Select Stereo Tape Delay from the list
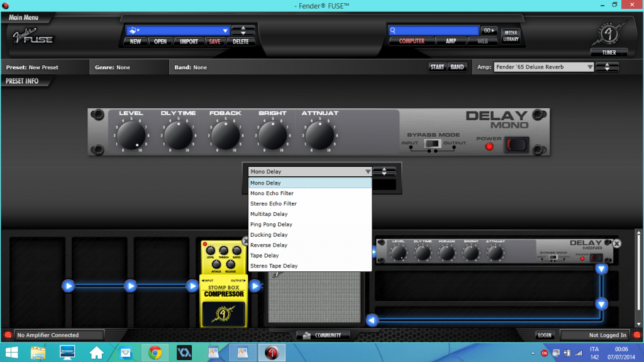Screen dimensions: 644x362 click(x=310, y=266)
